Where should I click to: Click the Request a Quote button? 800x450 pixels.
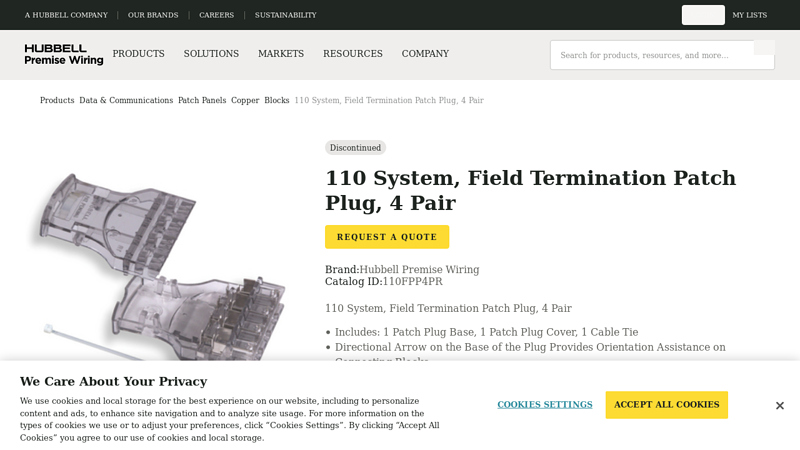click(x=387, y=237)
